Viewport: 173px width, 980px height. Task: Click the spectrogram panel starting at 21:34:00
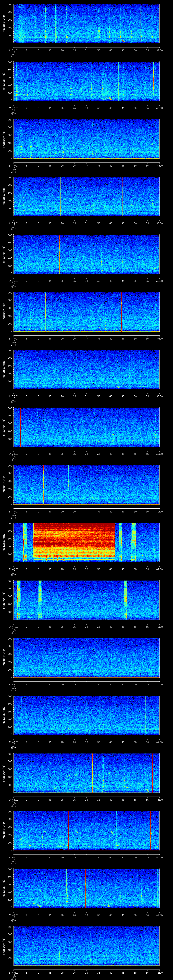[x=86, y=196]
